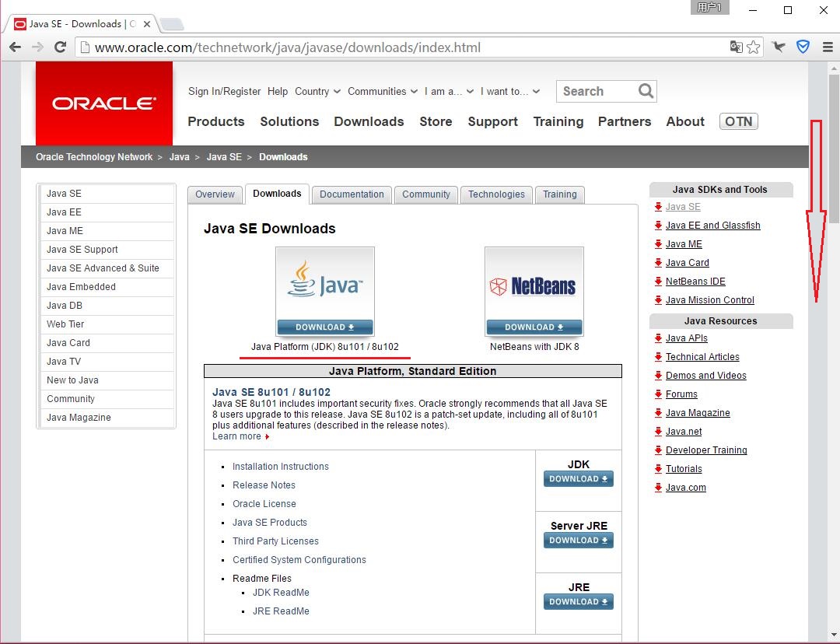Click the OTN button
The image size is (840, 644).
coord(738,121)
